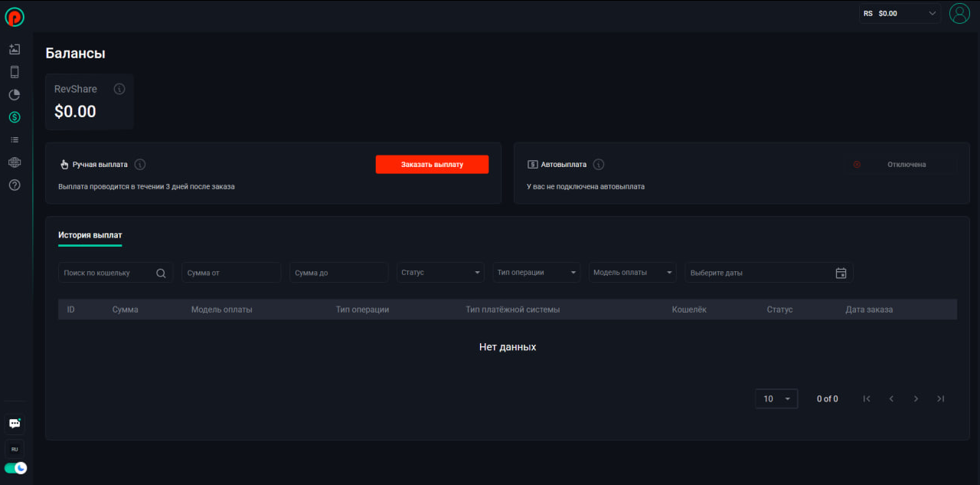
Task: Click the Поиск по кошельку search field
Action: point(109,273)
